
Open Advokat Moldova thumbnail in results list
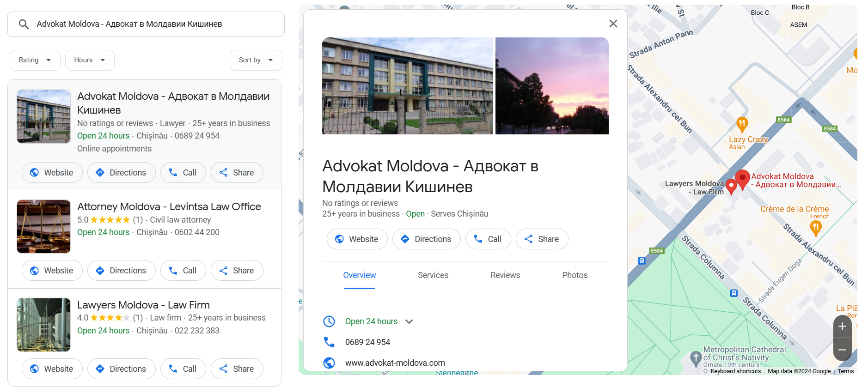(44, 116)
